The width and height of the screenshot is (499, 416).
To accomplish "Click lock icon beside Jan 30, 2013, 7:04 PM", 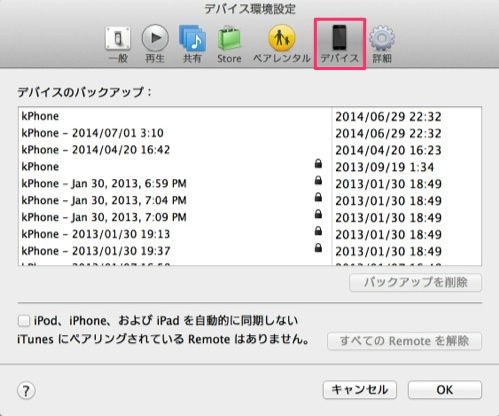I will click(318, 197).
